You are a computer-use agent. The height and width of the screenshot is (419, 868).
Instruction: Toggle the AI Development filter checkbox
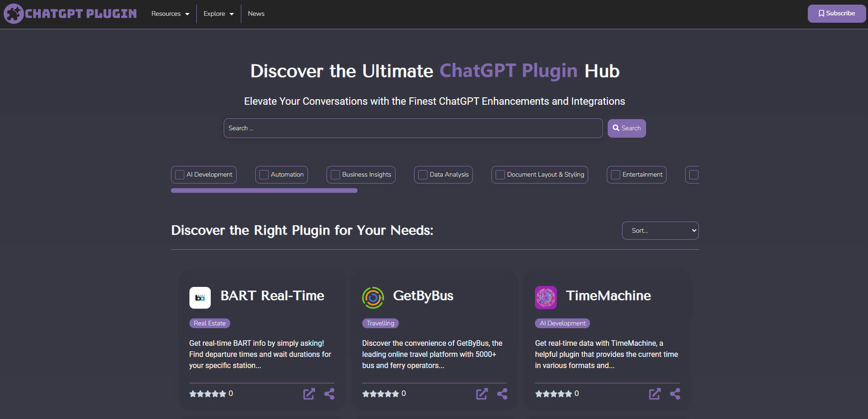(180, 175)
